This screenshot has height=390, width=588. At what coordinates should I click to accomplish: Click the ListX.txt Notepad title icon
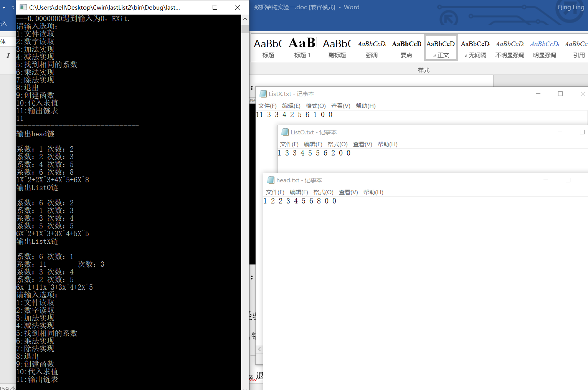pos(263,94)
